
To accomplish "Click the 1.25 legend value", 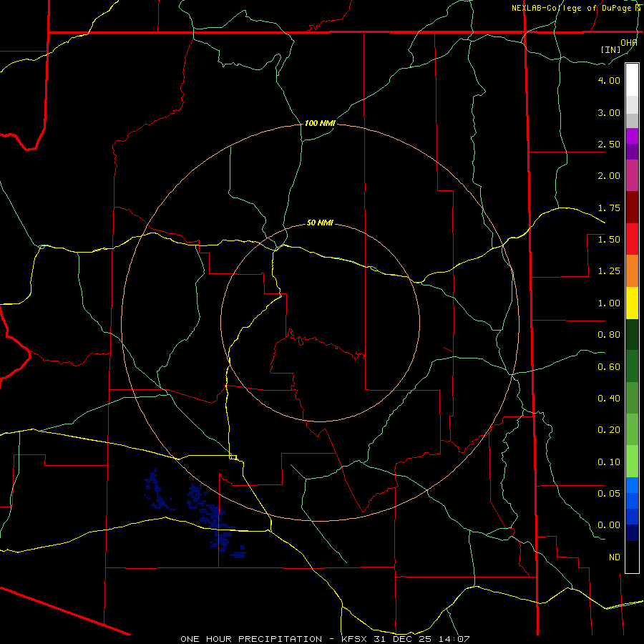I will tap(609, 271).
